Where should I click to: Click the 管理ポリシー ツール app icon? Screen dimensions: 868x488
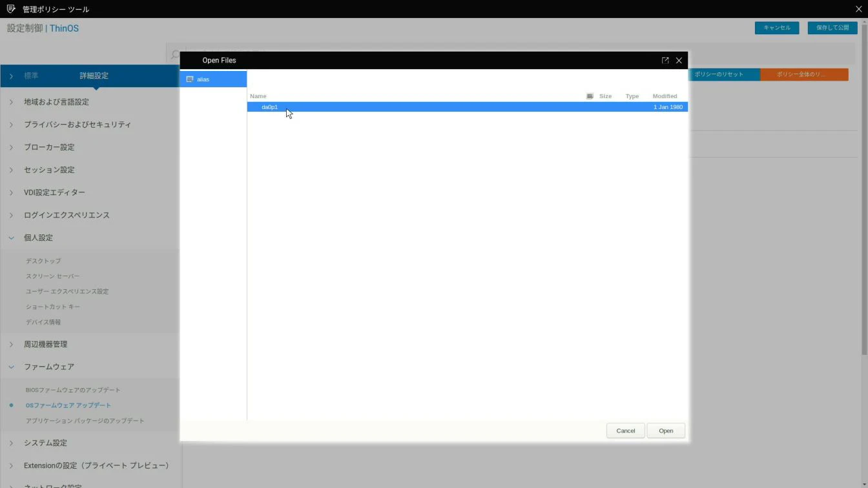[10, 9]
